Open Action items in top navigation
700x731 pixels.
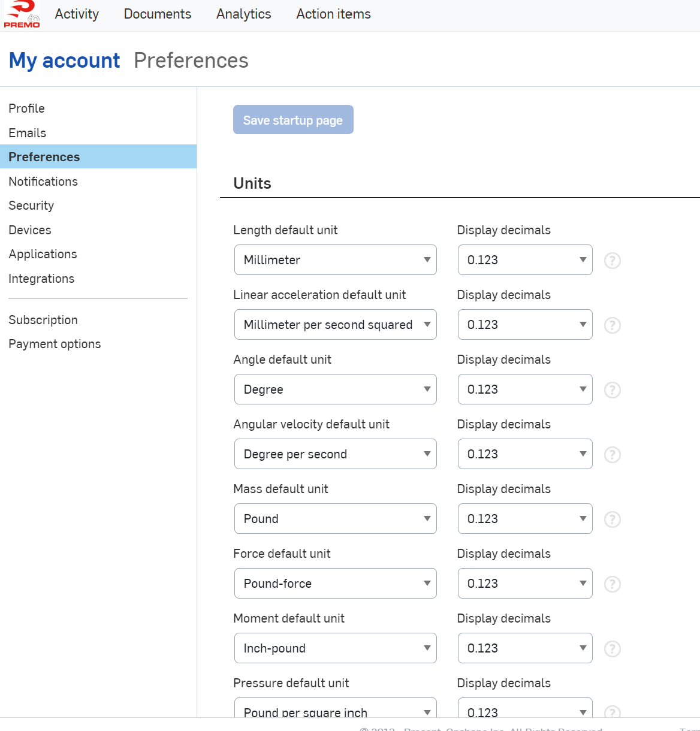tap(333, 14)
